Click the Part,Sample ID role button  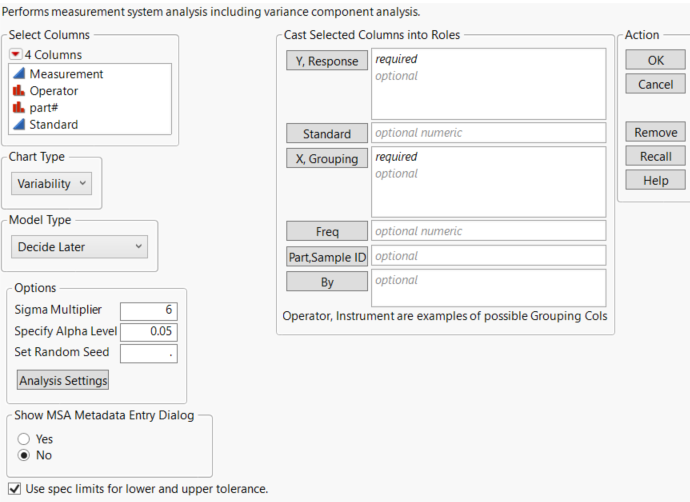click(x=327, y=257)
